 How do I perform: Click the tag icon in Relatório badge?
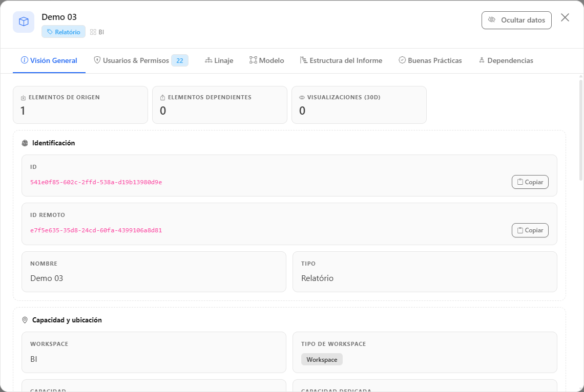(50, 32)
